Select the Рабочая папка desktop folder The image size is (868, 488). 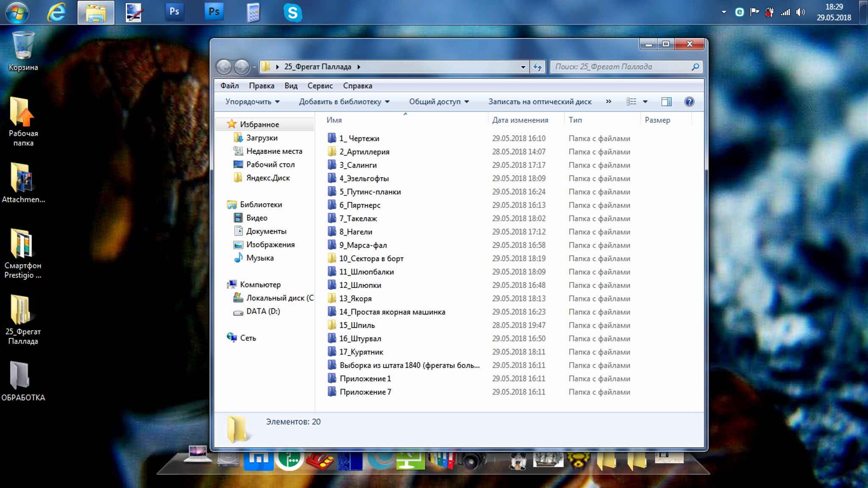pos(23,122)
